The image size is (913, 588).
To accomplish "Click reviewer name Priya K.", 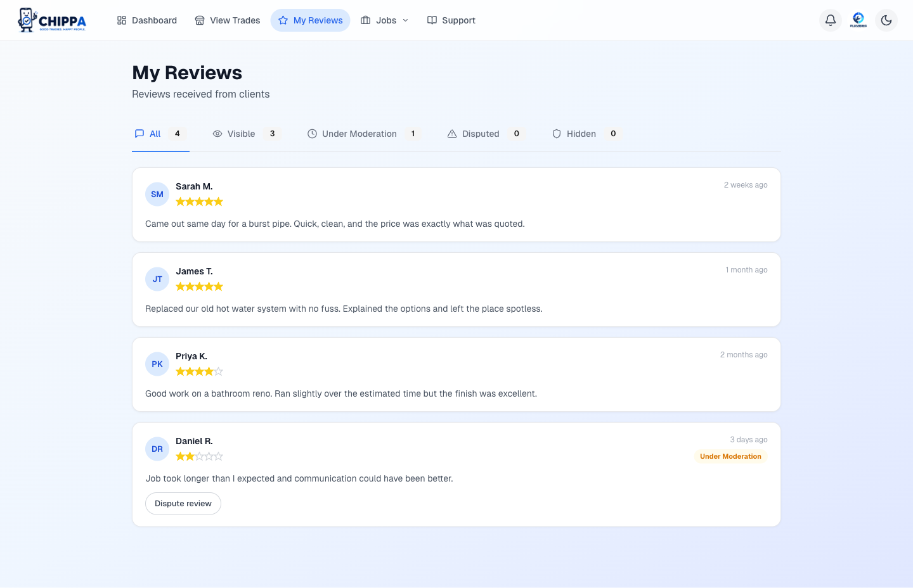I will coord(191,356).
